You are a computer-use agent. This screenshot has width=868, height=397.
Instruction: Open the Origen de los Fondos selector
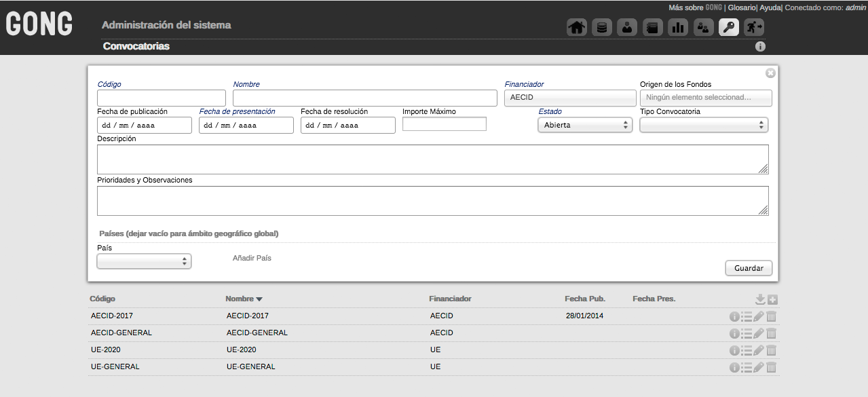click(x=706, y=98)
